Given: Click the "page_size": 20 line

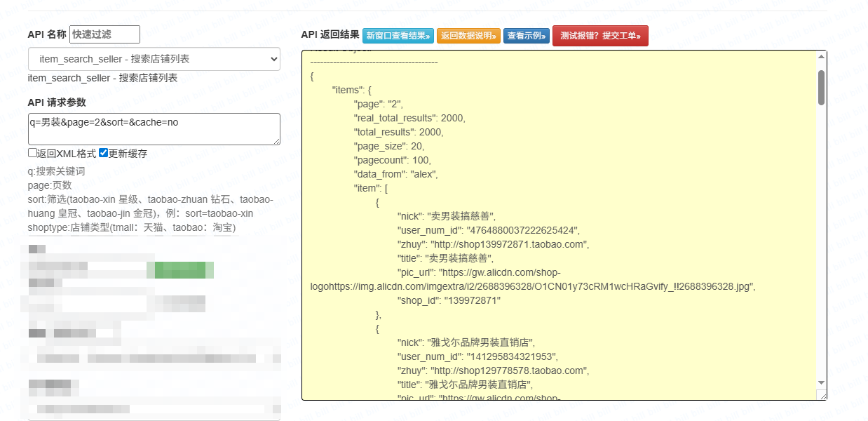Looking at the screenshot, I should click(x=389, y=146).
